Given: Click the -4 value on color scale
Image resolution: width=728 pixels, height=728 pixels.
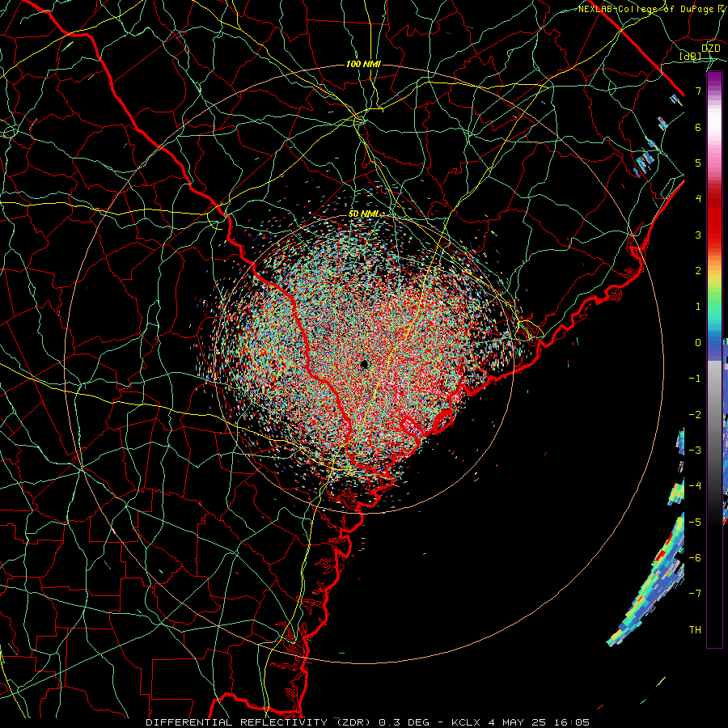Looking at the screenshot, I should pyautogui.click(x=695, y=485).
